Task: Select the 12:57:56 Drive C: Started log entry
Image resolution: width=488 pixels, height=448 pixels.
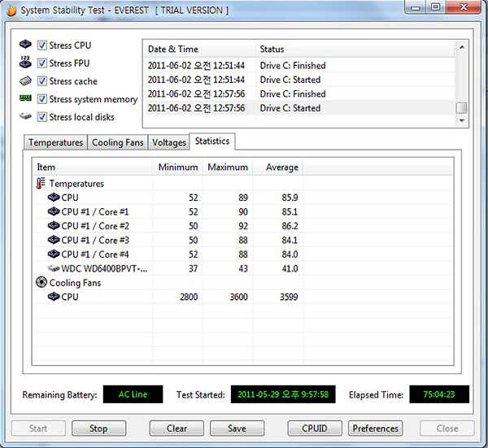Action: click(299, 108)
